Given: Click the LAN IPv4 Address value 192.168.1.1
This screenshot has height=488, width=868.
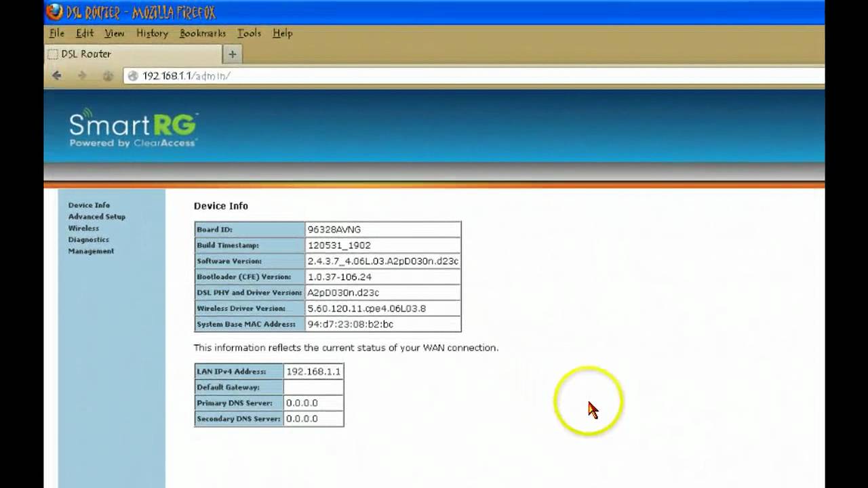Looking at the screenshot, I should point(313,371).
